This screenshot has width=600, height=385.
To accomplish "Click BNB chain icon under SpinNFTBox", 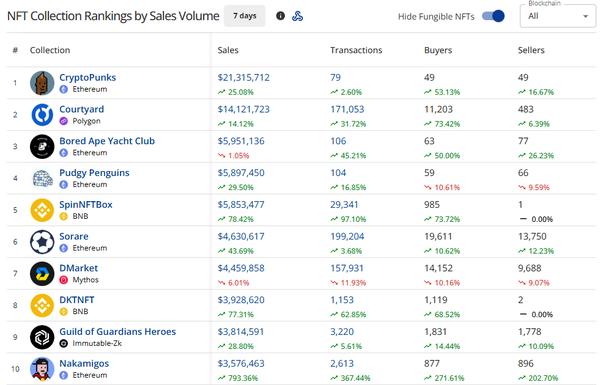I will tap(64, 216).
